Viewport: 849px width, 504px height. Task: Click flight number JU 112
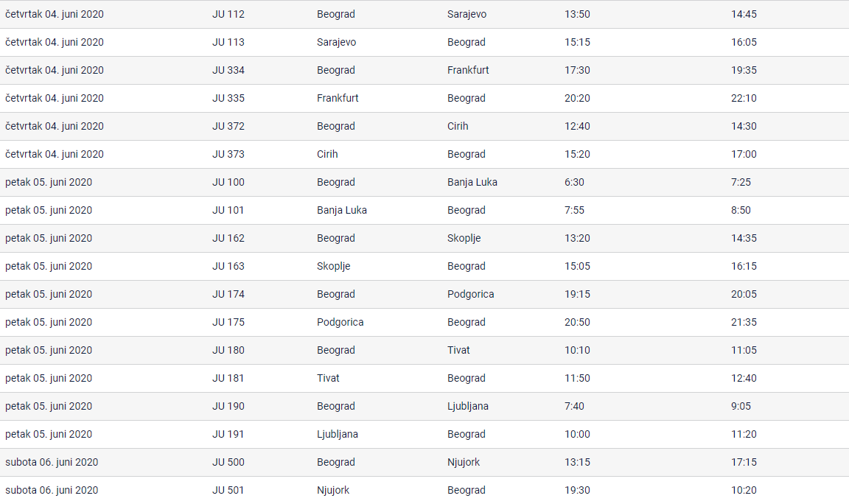[x=228, y=14]
